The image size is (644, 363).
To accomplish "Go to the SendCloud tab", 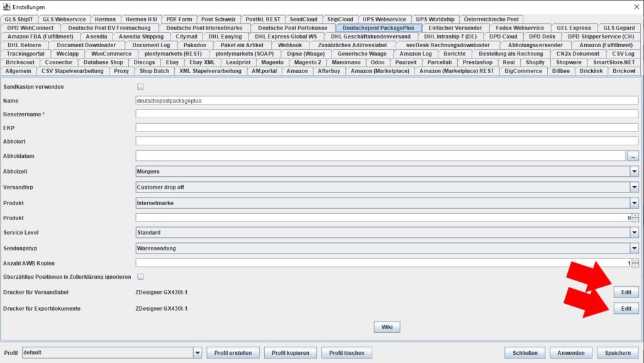I will [304, 20].
